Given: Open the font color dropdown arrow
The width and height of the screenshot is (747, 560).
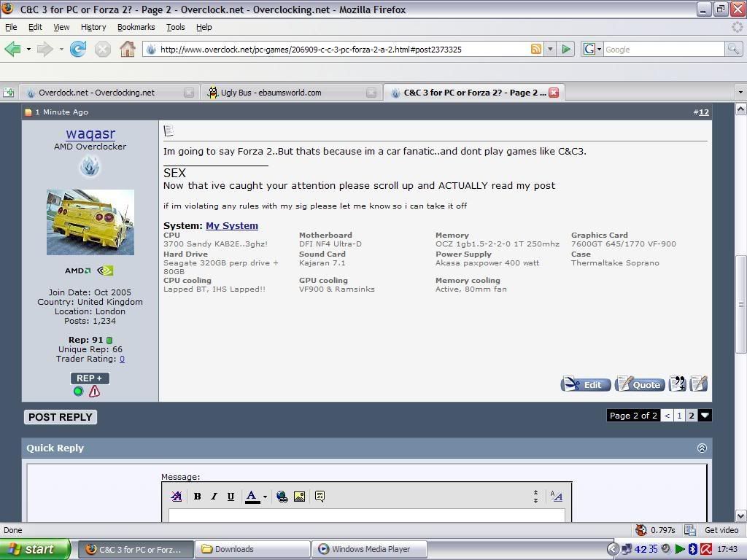Looking at the screenshot, I should [x=265, y=497].
